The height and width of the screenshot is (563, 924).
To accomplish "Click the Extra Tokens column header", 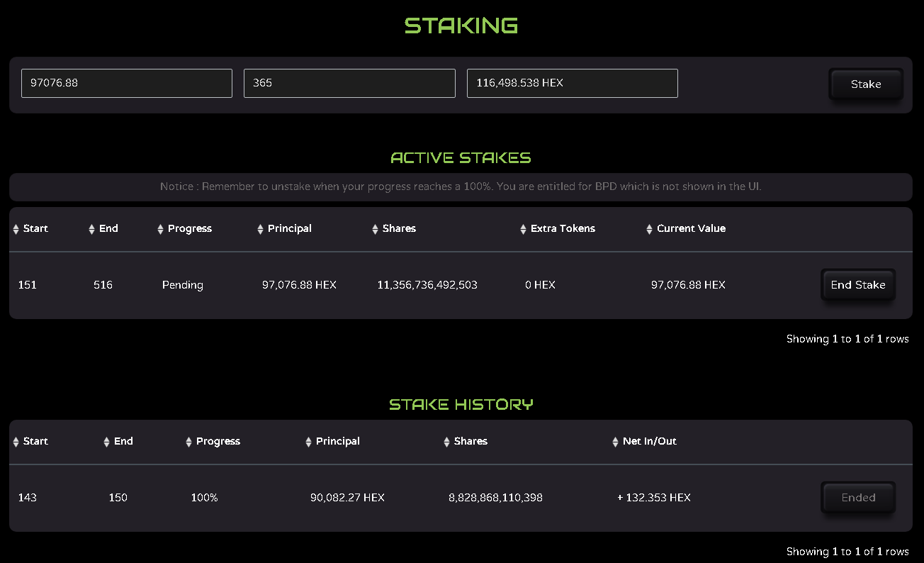I will (x=563, y=228).
